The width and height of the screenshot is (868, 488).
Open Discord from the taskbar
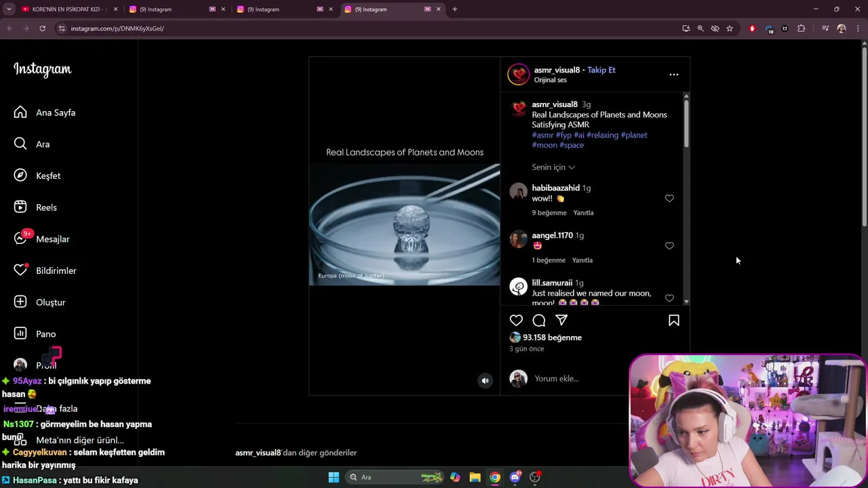pos(515,477)
